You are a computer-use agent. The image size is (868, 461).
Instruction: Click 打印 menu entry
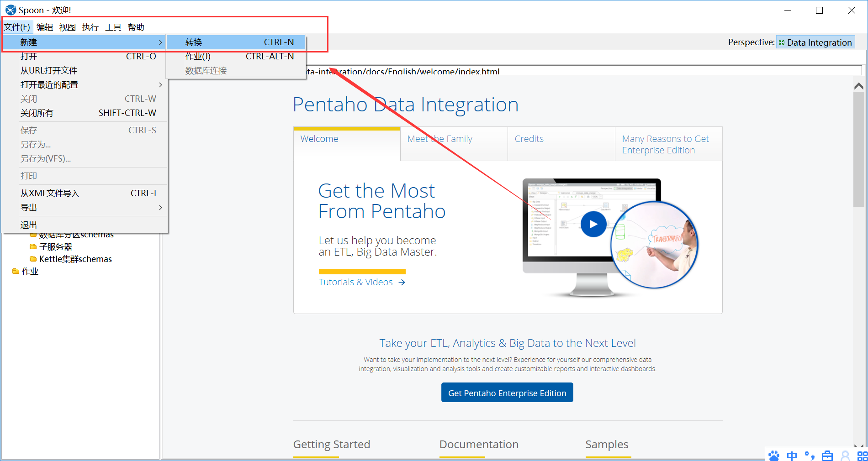pos(84,176)
